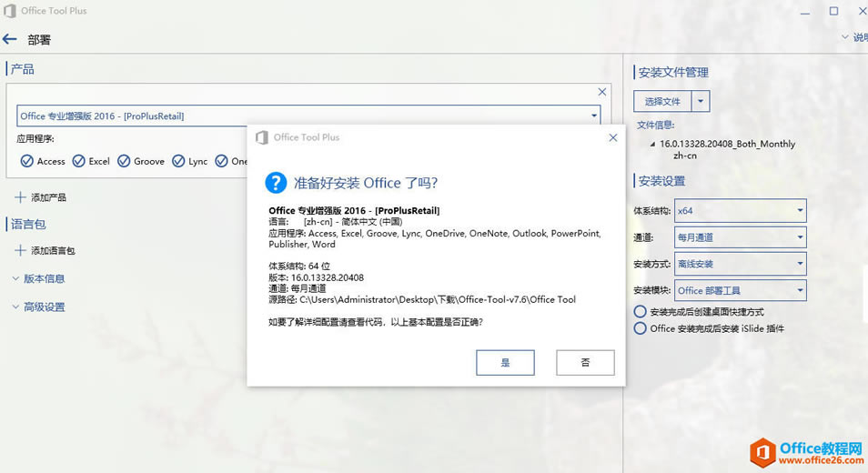Toggle the Excel application checkbox
The height and width of the screenshot is (473, 868).
tap(78, 161)
